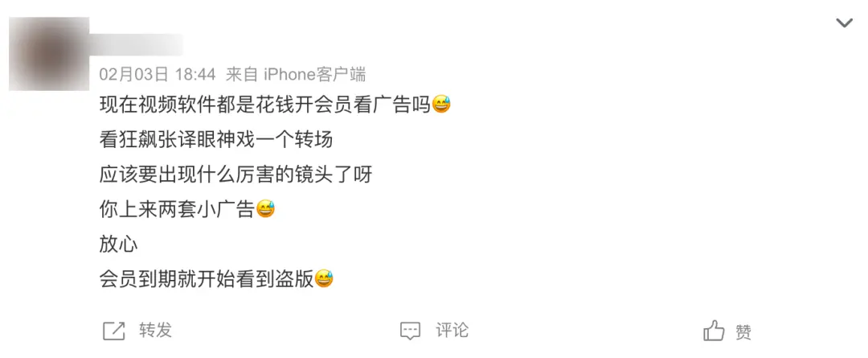Open 评论 to view comments
This screenshot has height=358, width=868.
click(452, 331)
